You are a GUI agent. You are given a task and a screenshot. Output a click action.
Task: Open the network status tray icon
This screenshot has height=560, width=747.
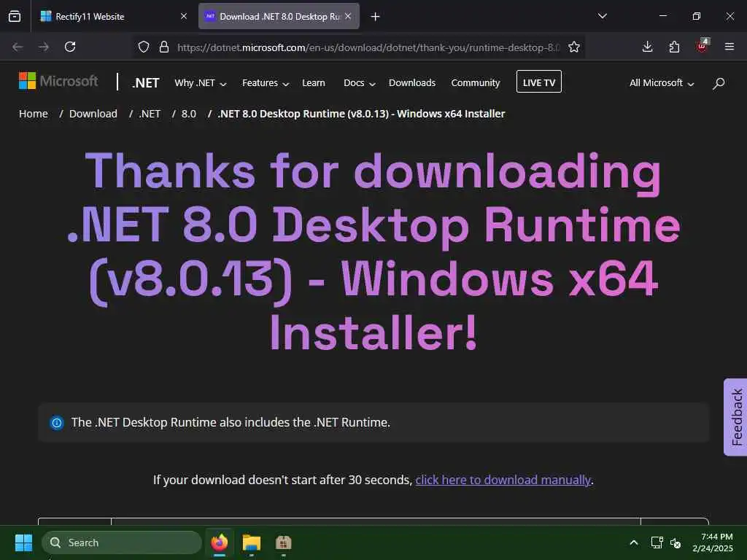pos(657,542)
